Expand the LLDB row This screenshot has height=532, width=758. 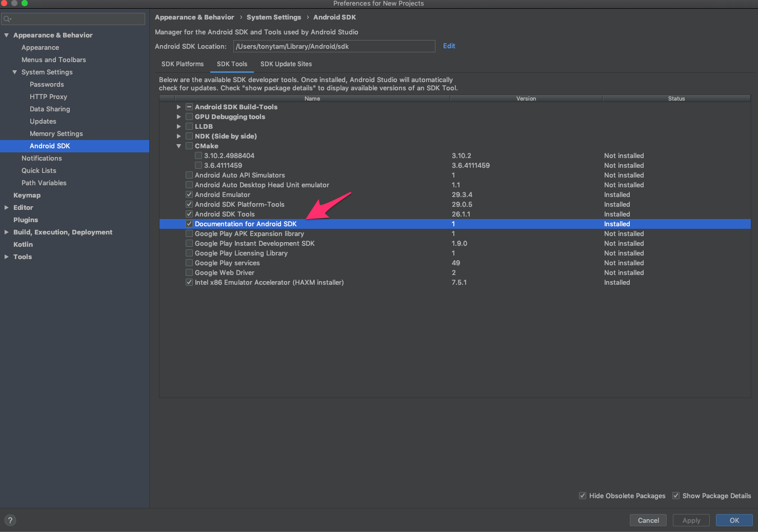(178, 126)
